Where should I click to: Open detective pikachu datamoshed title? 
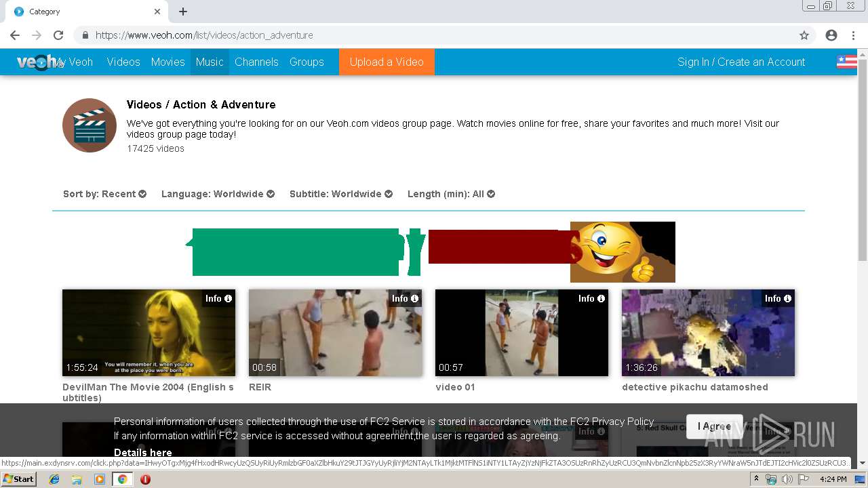[695, 387]
